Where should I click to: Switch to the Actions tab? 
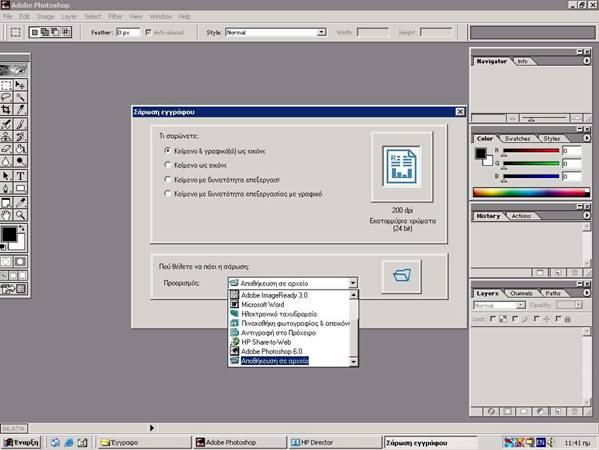pos(521,216)
